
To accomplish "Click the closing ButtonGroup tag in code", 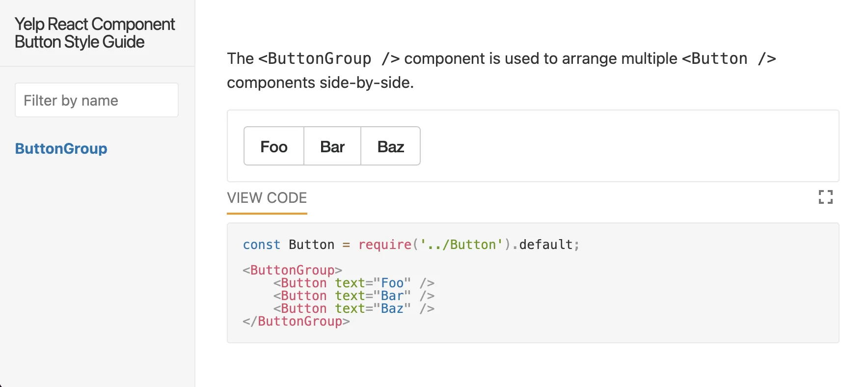I will (x=296, y=321).
